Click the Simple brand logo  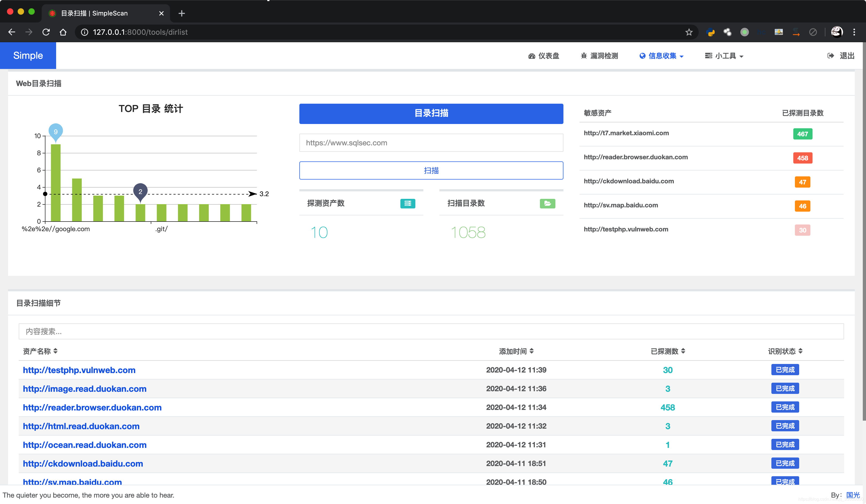click(x=28, y=56)
